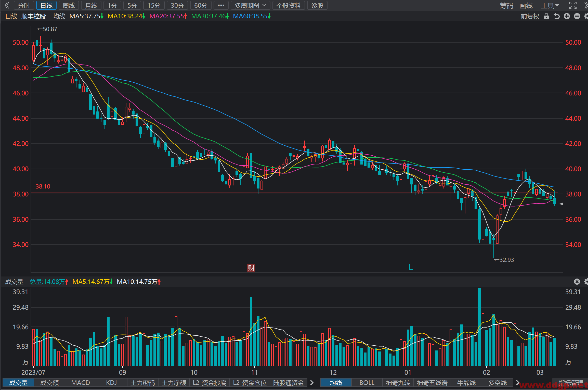588x390 pixels.
Task: Select the 牛熊线 indicator tab
Action: [x=466, y=383]
